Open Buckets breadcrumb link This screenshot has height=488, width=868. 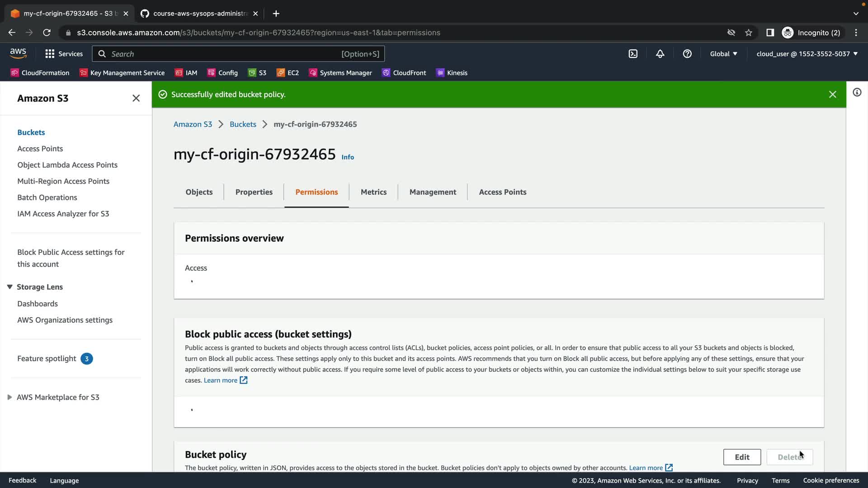(x=243, y=124)
